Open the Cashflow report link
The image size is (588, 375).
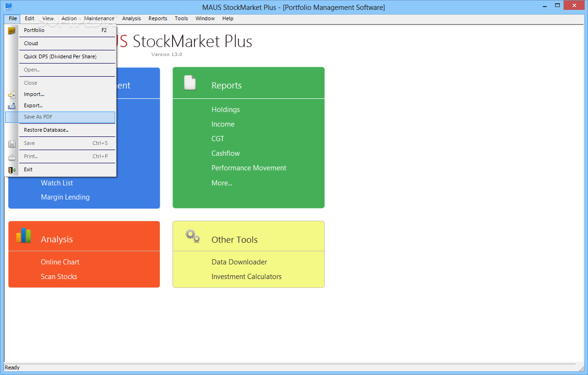pos(226,153)
